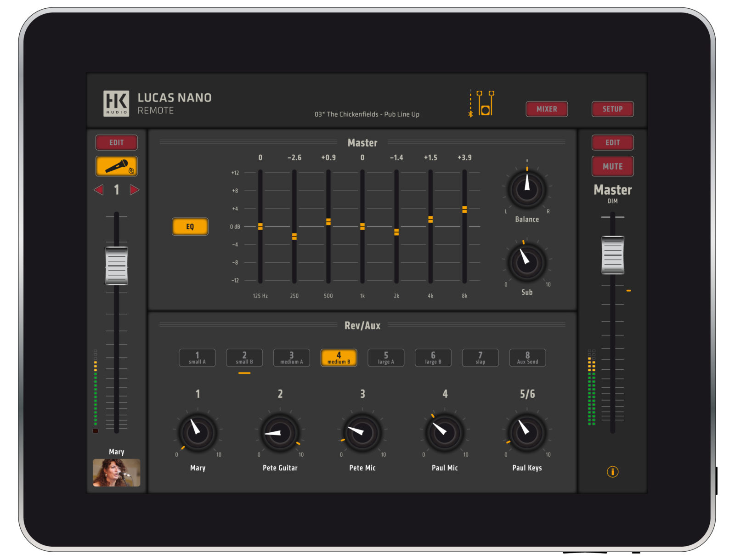This screenshot has height=560, width=735.
Task: Click the 1k EQ slider handle
Action: point(362,226)
